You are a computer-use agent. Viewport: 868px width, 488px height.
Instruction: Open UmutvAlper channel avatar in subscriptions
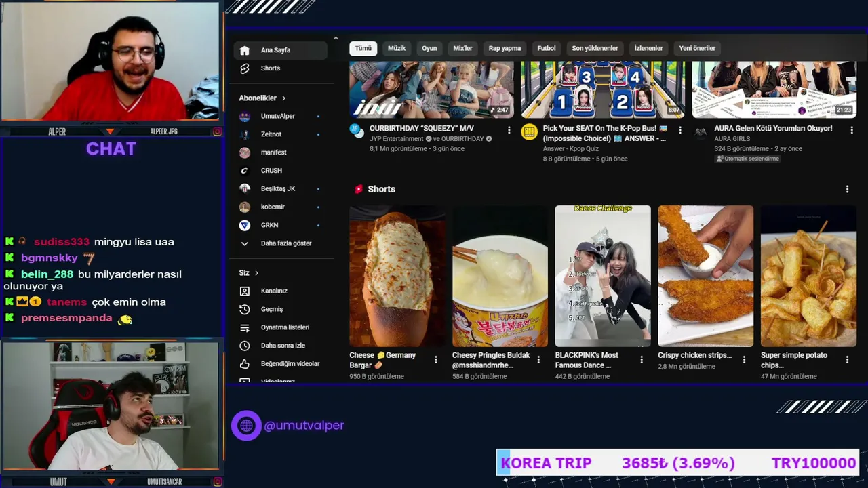click(245, 116)
